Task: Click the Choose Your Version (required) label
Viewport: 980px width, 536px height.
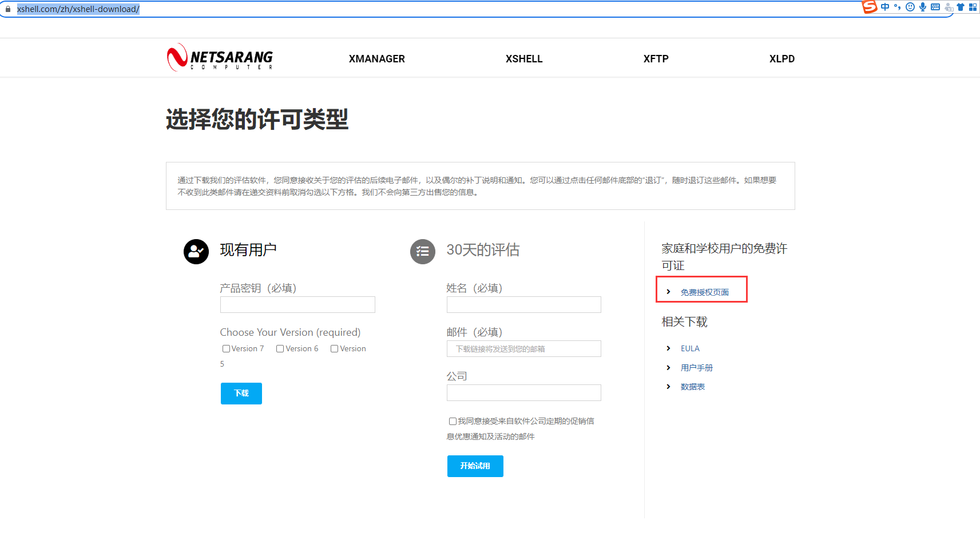Action: tap(291, 332)
